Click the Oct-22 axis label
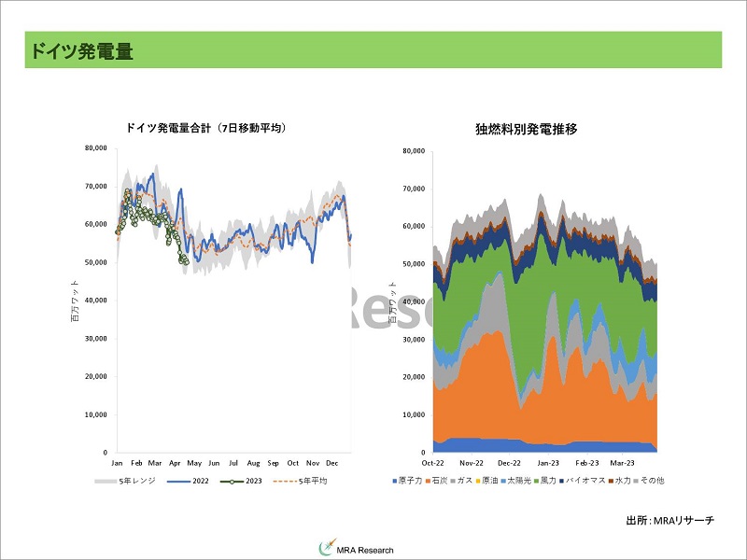The width and height of the screenshot is (747, 560). coord(432,463)
